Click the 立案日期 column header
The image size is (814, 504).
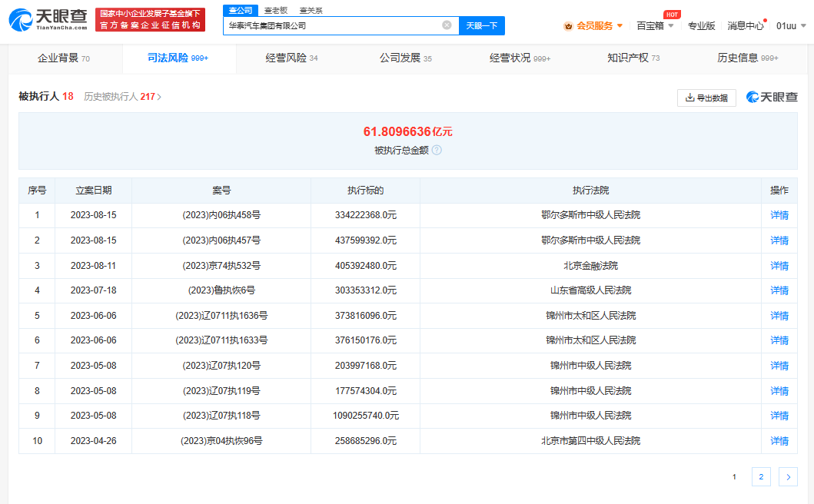(94, 191)
